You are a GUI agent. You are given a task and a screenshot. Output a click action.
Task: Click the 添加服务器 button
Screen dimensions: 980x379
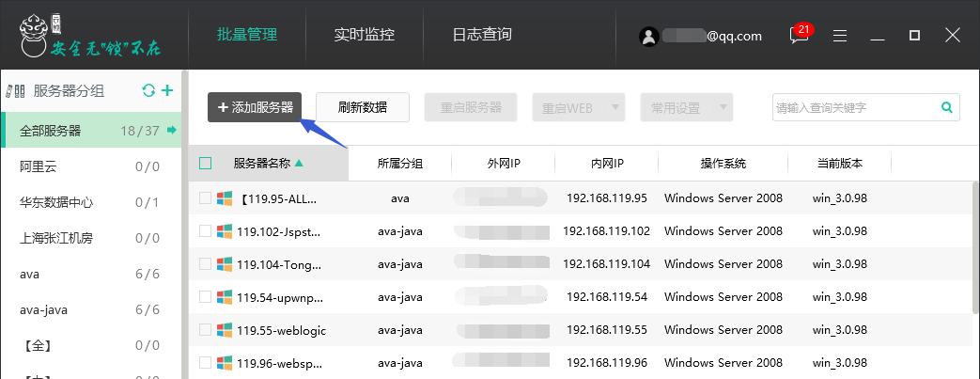(255, 107)
